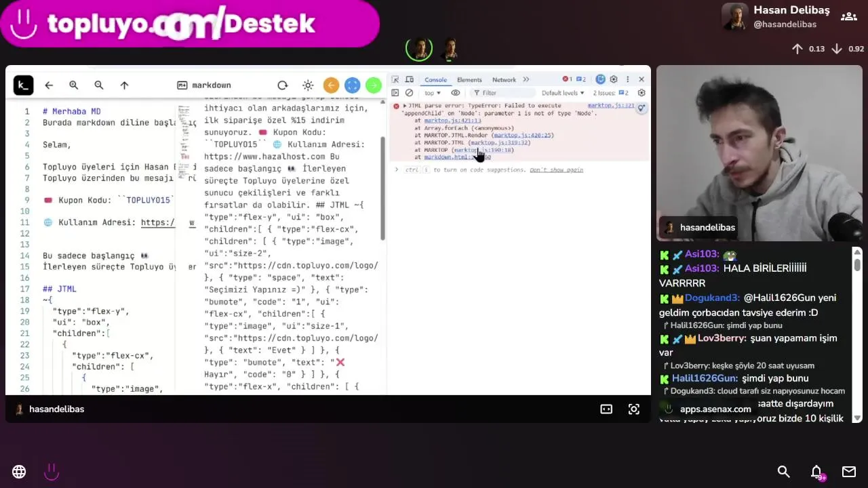Click the console prompt chevron input line
The height and width of the screenshot is (488, 868).
pyautogui.click(x=397, y=169)
